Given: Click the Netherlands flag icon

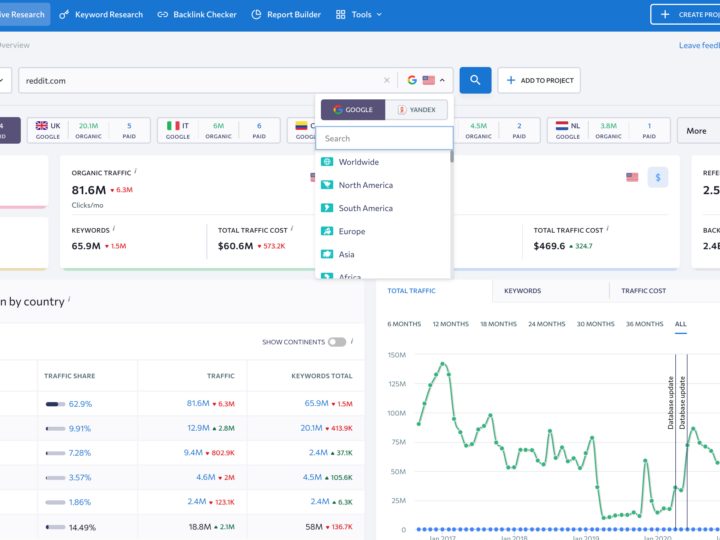Looking at the screenshot, I should [x=562, y=125].
